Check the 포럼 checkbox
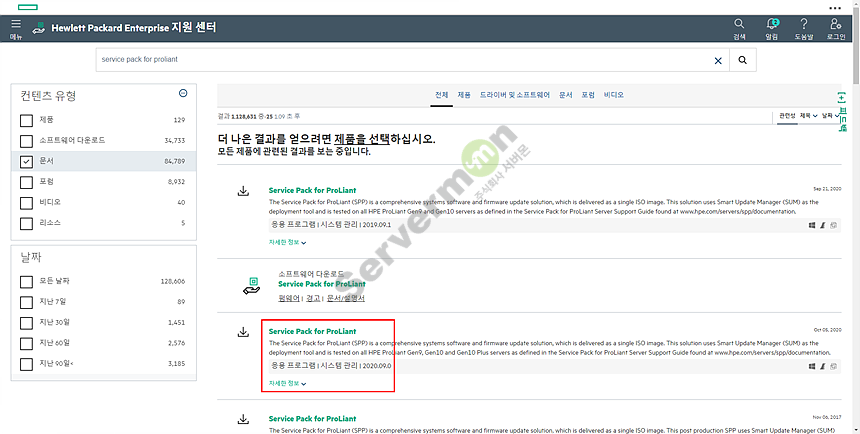 pos(26,182)
